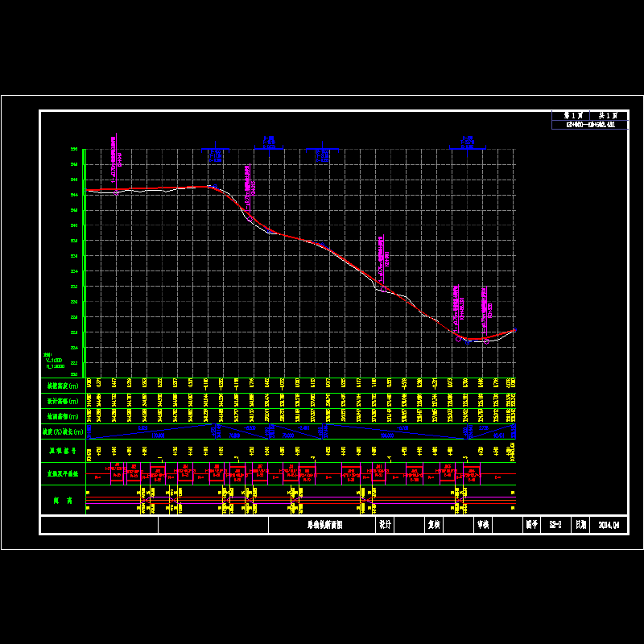Click the 复核 cell in title block
The width and height of the screenshot is (644, 644).
tap(435, 525)
